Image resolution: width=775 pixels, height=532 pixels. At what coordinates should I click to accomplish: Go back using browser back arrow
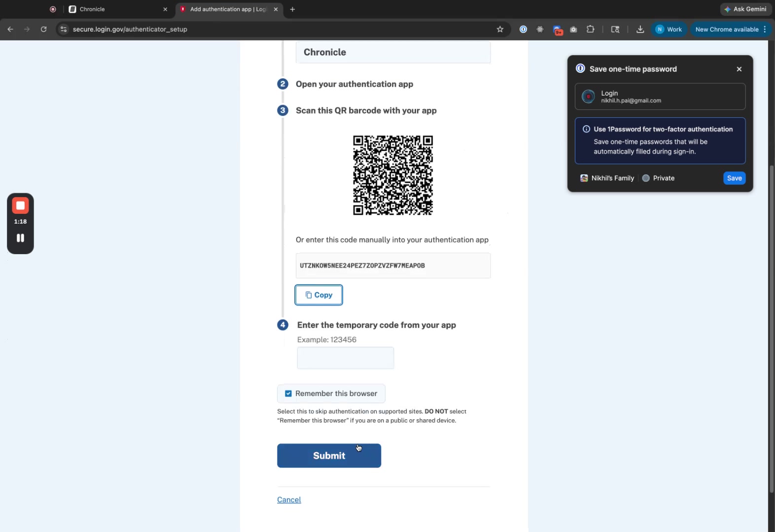pos(10,29)
